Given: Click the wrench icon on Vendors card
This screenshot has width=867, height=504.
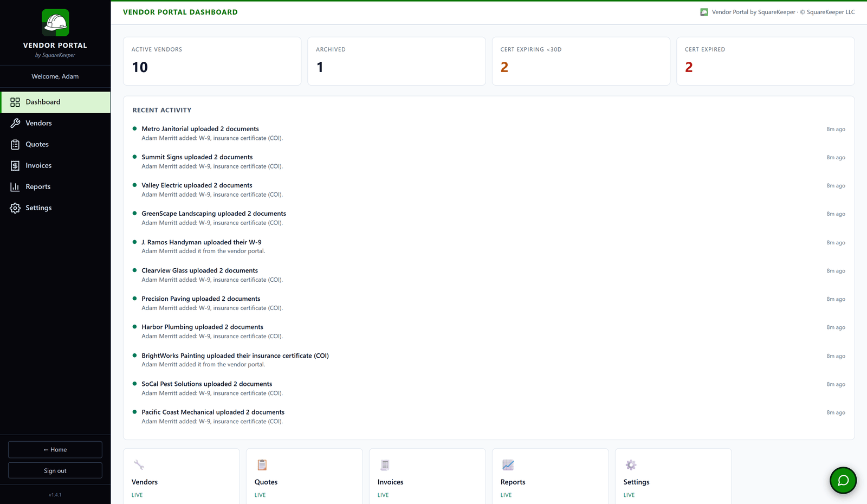Looking at the screenshot, I should click(x=139, y=465).
